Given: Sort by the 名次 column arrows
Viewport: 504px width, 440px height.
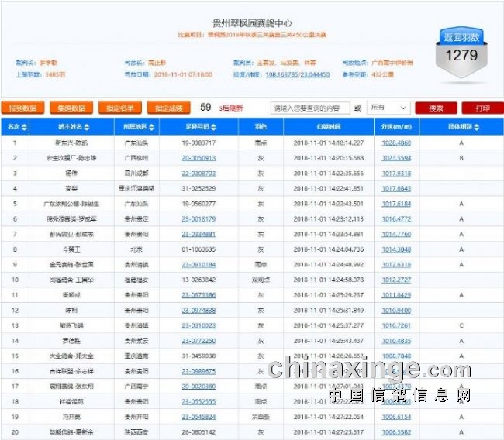Looking at the screenshot, I should 24,127.
